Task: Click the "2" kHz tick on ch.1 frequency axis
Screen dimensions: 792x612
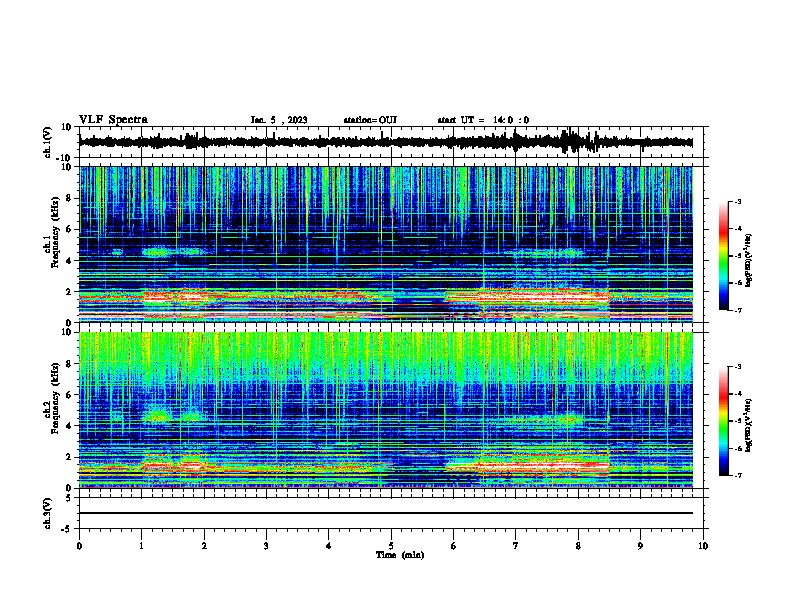Action: (x=69, y=292)
